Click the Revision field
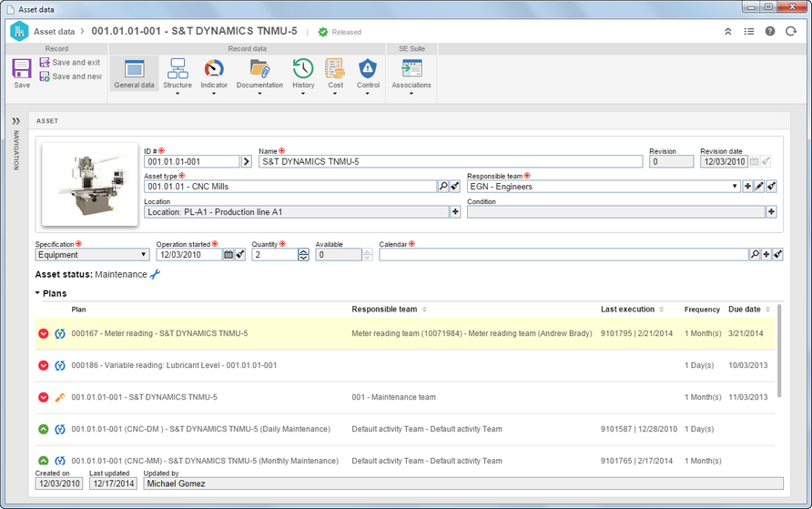Screen dimensions: 812x509 click(671, 161)
